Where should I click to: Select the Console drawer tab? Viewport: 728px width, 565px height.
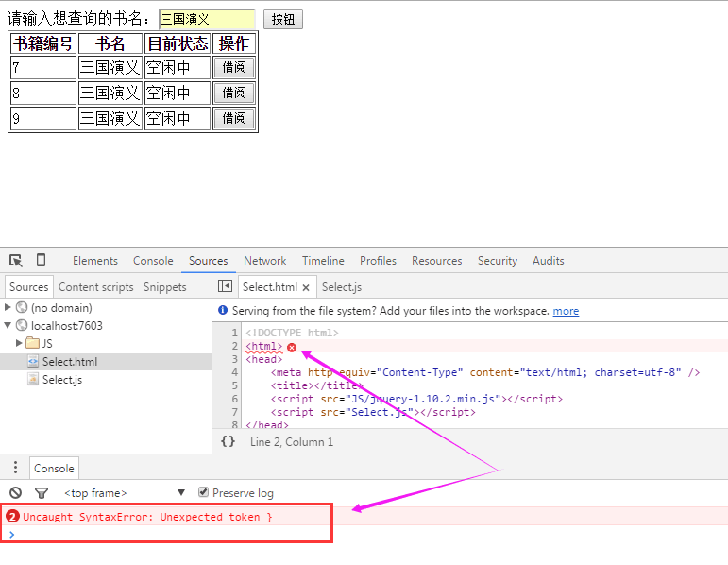(x=54, y=468)
